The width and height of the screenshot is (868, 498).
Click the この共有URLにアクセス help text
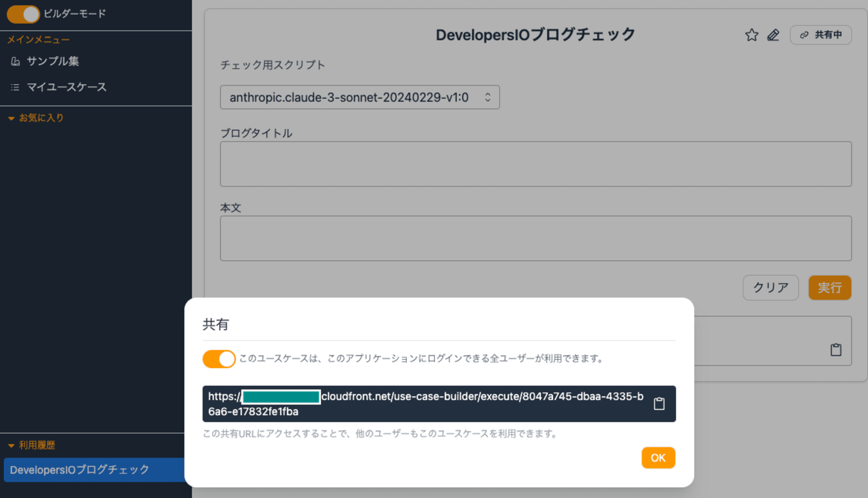381,434
